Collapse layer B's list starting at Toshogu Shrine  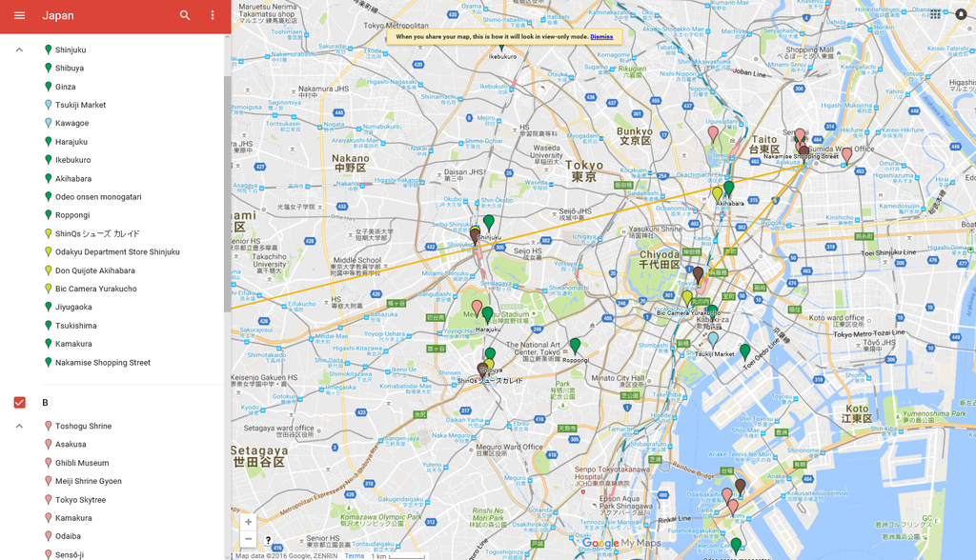[19, 426]
